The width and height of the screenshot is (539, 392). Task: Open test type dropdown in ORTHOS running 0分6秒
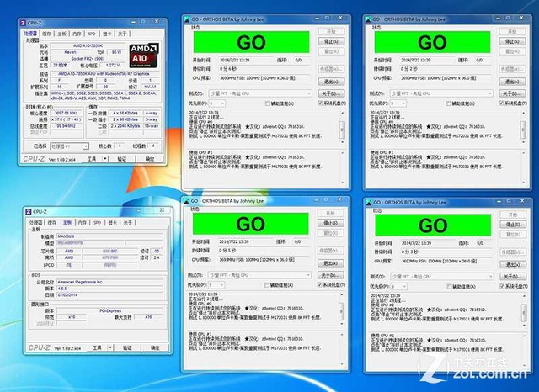(x=260, y=93)
